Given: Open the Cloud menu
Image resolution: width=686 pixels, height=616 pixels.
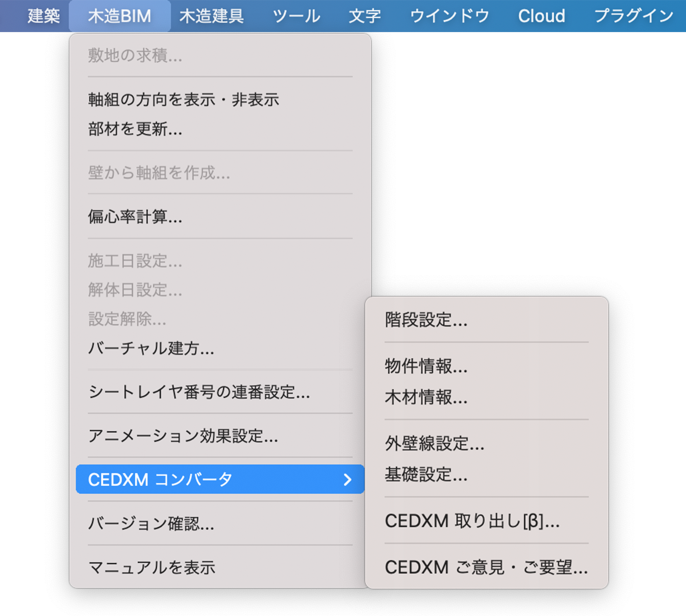Looking at the screenshot, I should click(541, 16).
